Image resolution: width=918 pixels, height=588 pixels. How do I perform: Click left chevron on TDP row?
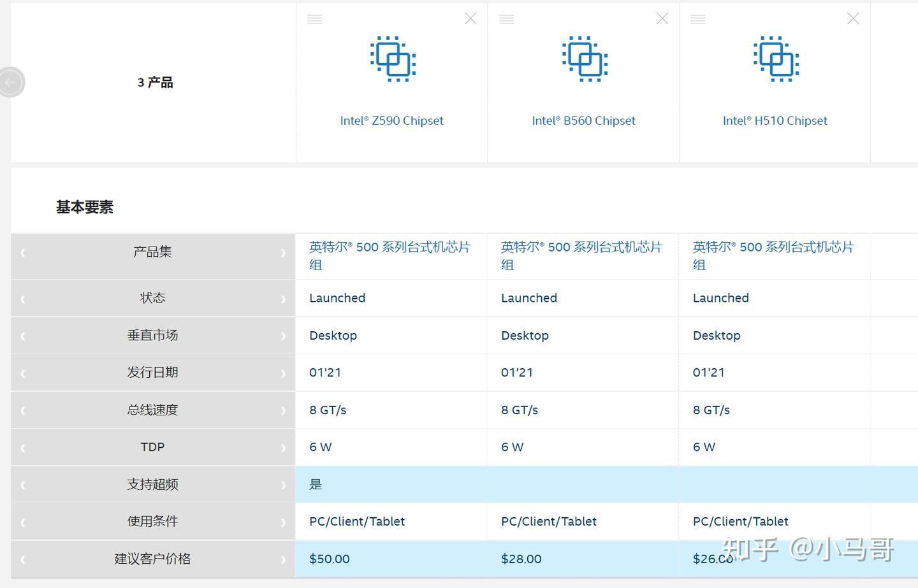[x=23, y=448]
